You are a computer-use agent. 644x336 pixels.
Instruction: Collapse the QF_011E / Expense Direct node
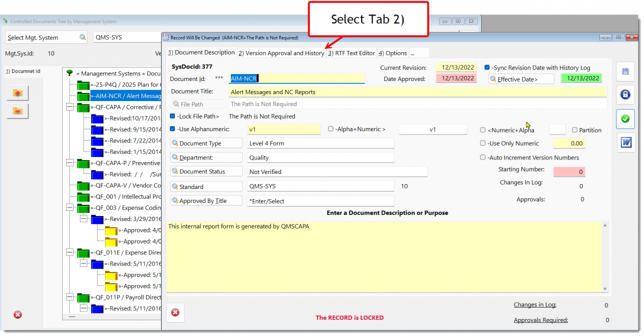coord(70,252)
